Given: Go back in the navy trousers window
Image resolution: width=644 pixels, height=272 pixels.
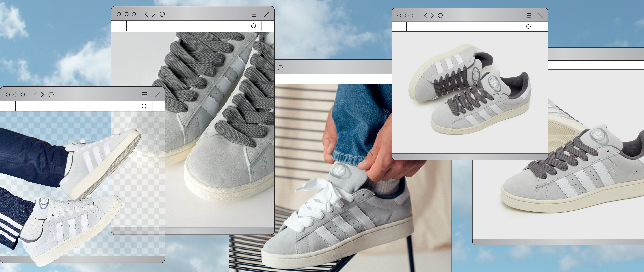Looking at the screenshot, I should [x=35, y=94].
